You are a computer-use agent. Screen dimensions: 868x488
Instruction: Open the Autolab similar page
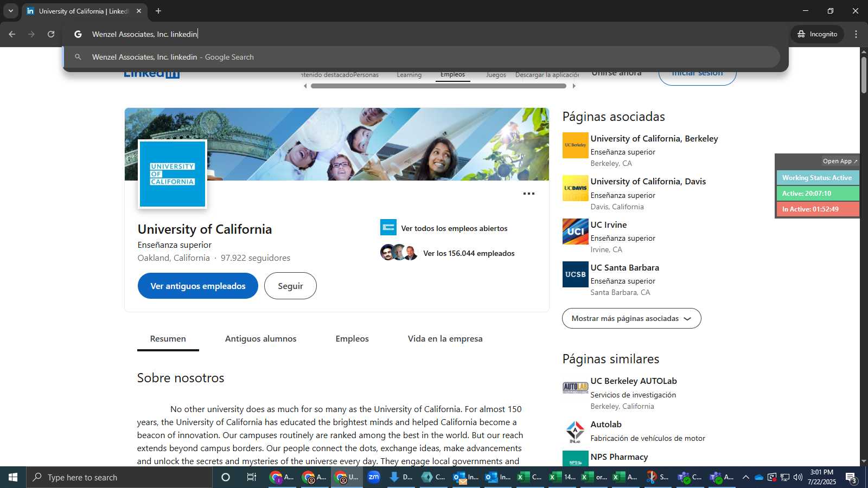(x=606, y=425)
